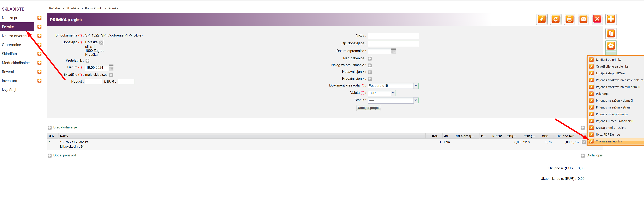This screenshot has height=202, width=644.
Task: Click the copy document icon
Action: 611,34
